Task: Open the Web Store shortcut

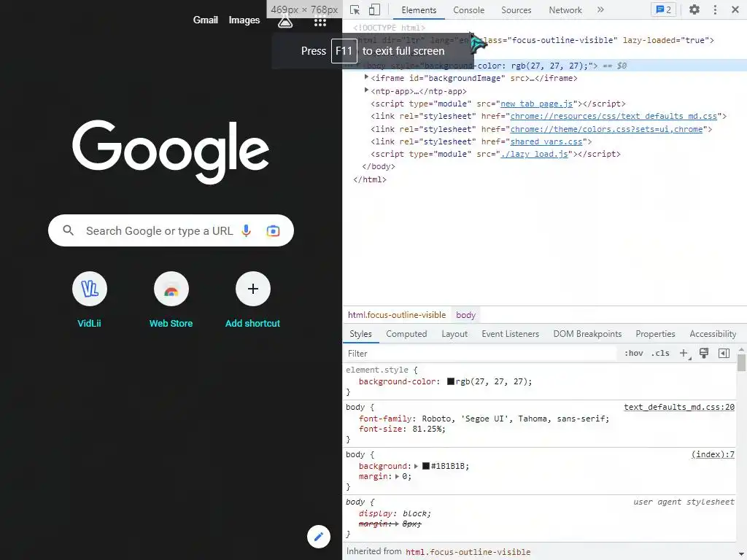Action: [171, 300]
